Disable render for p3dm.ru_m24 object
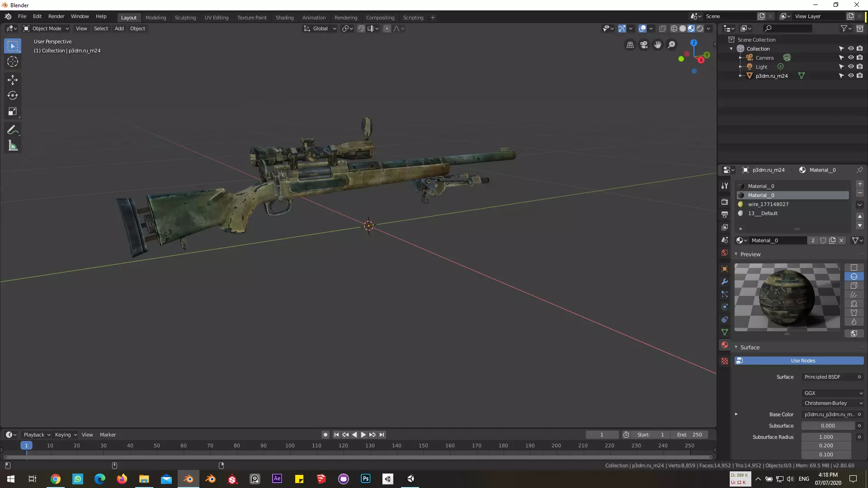 [x=859, y=76]
